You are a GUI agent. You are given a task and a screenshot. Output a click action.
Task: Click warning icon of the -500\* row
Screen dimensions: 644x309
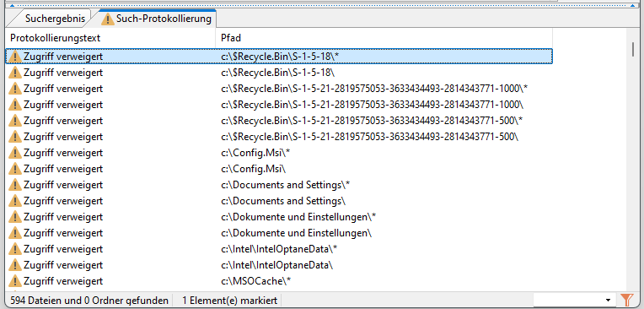tap(15, 121)
